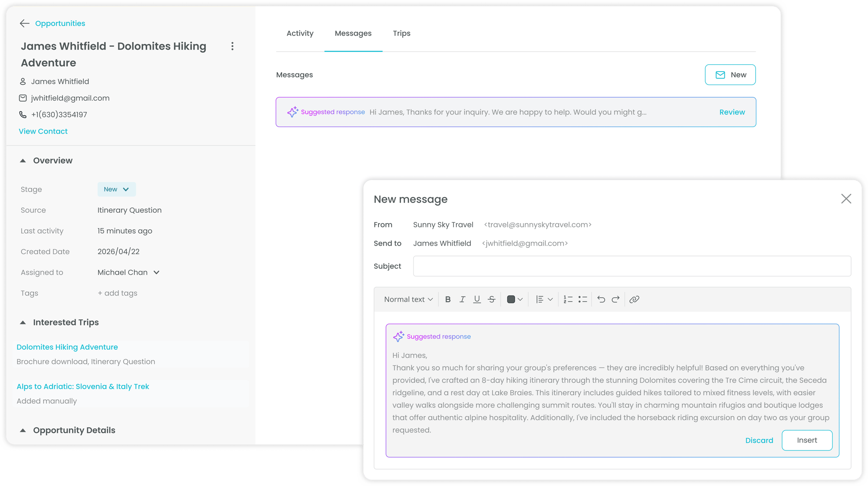Toggle strikethrough formatting
The width and height of the screenshot is (868, 486).
coord(492,299)
